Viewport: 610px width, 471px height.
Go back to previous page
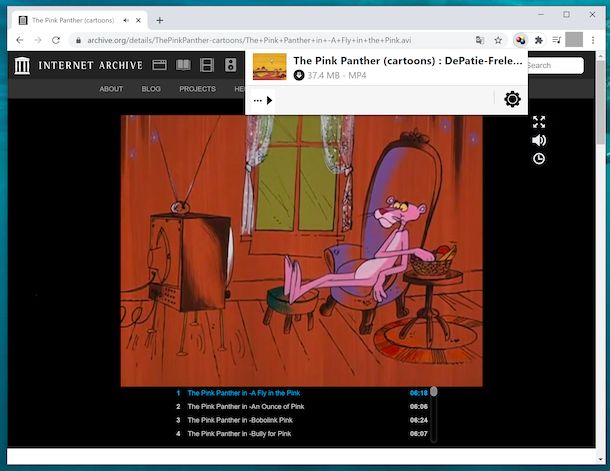point(20,40)
